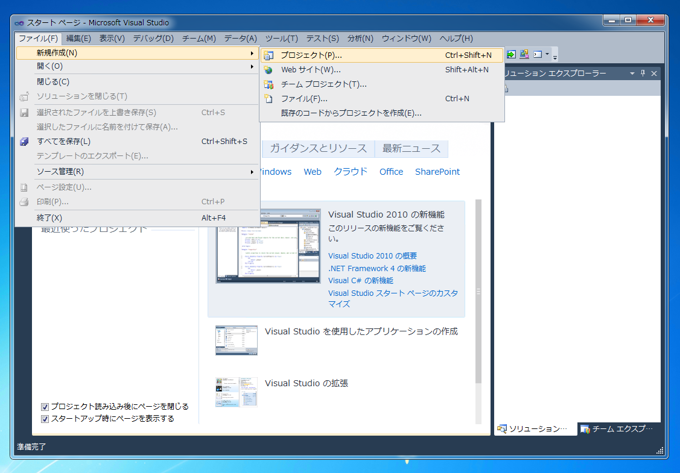This screenshot has height=473, width=680.
Task: Click the Solution Explorer tab icon at bottom
Action: pos(502,429)
